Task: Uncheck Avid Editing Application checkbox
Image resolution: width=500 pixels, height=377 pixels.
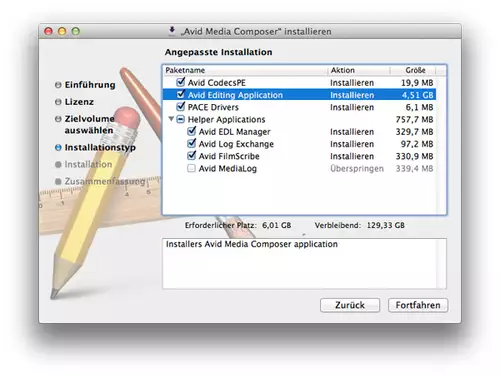Action: (x=181, y=94)
